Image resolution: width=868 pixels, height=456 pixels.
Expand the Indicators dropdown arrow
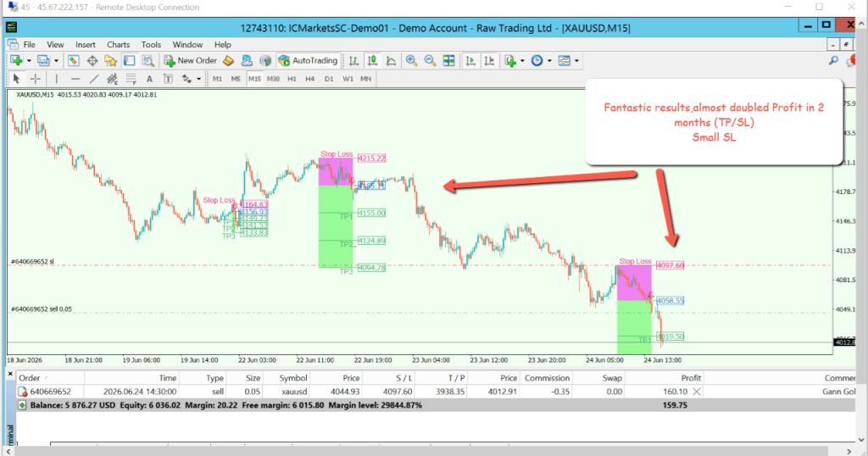coord(522,61)
